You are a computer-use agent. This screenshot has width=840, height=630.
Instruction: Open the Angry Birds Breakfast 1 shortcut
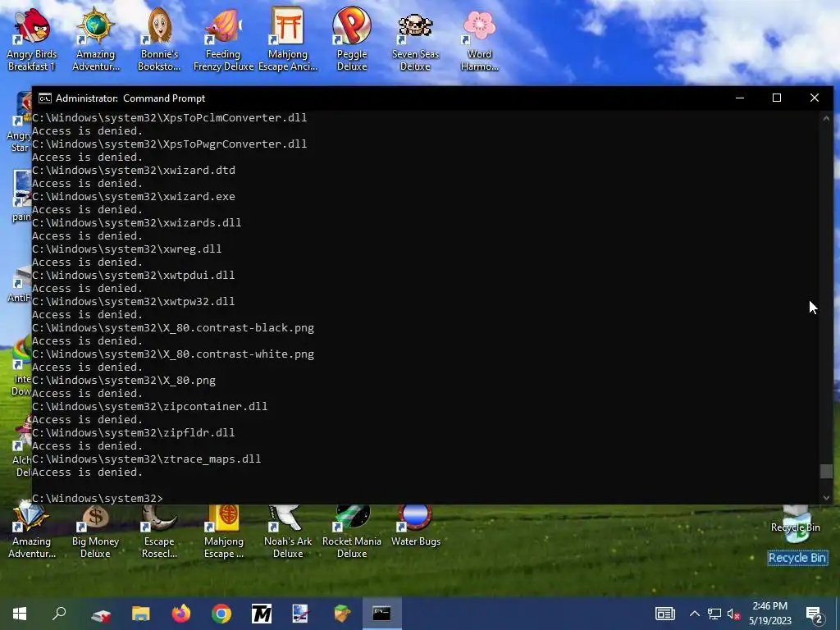click(x=31, y=39)
